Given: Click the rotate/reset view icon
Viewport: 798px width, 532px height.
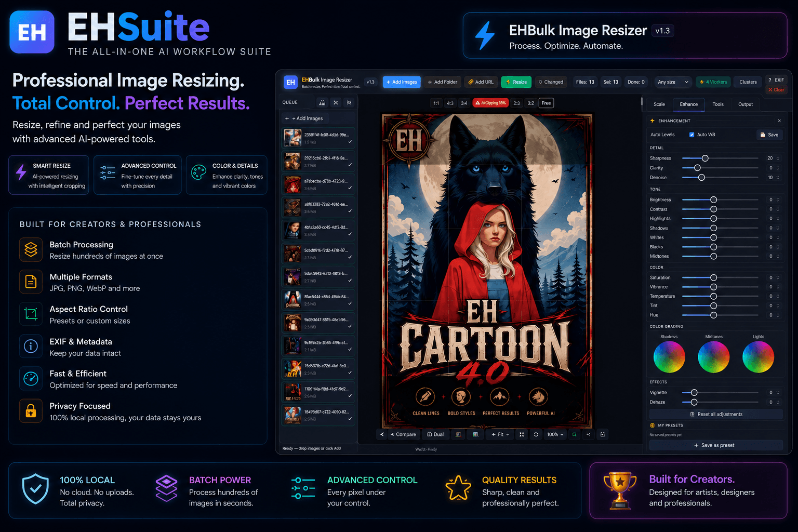Looking at the screenshot, I should coord(536,434).
